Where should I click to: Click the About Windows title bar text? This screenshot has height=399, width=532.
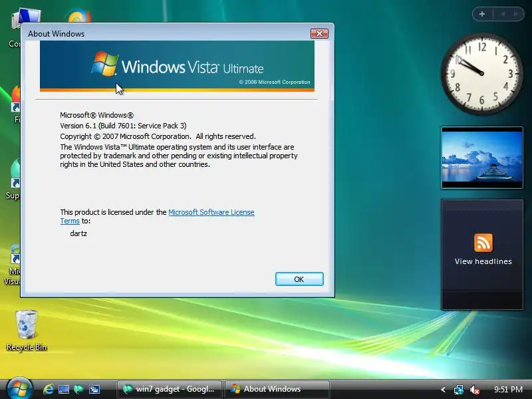(x=57, y=34)
